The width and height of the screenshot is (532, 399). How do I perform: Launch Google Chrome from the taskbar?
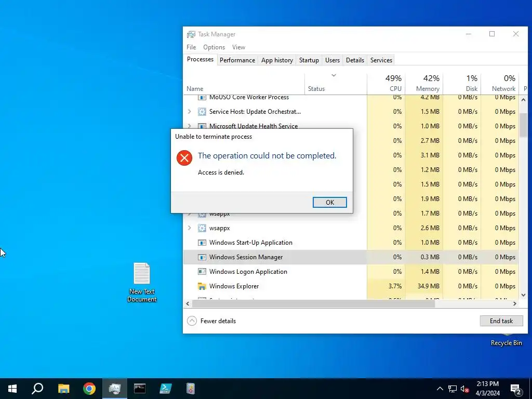pyautogui.click(x=89, y=389)
